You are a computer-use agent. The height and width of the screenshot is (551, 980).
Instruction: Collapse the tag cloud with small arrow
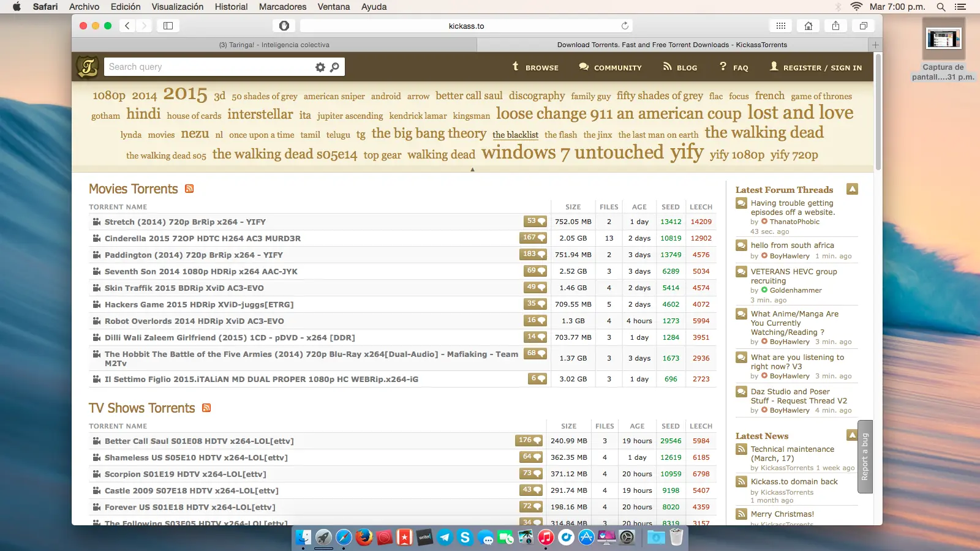tap(472, 170)
